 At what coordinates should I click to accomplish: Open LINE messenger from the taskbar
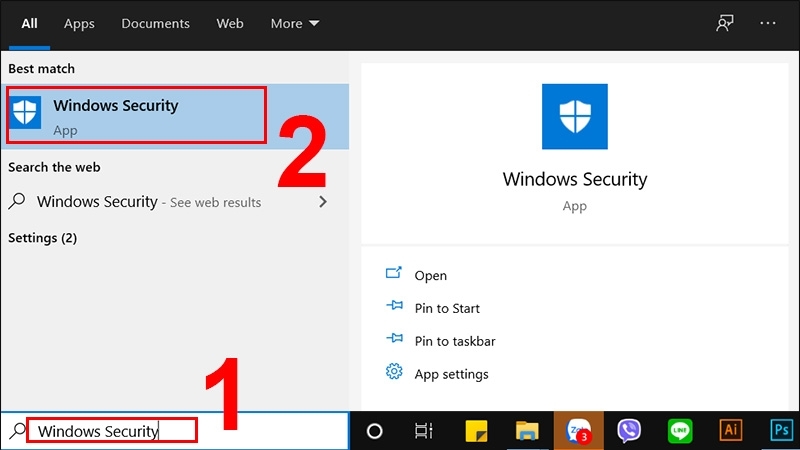coord(680,431)
